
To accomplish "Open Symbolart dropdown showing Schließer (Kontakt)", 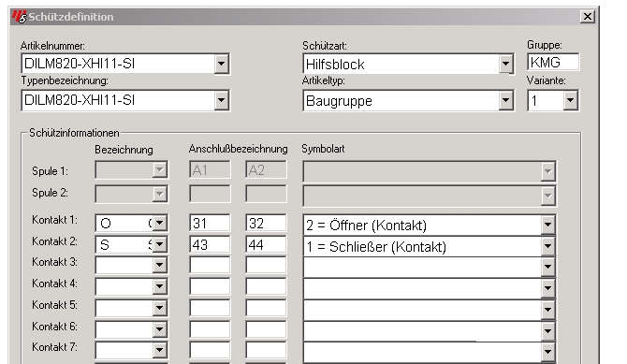I will [x=548, y=246].
